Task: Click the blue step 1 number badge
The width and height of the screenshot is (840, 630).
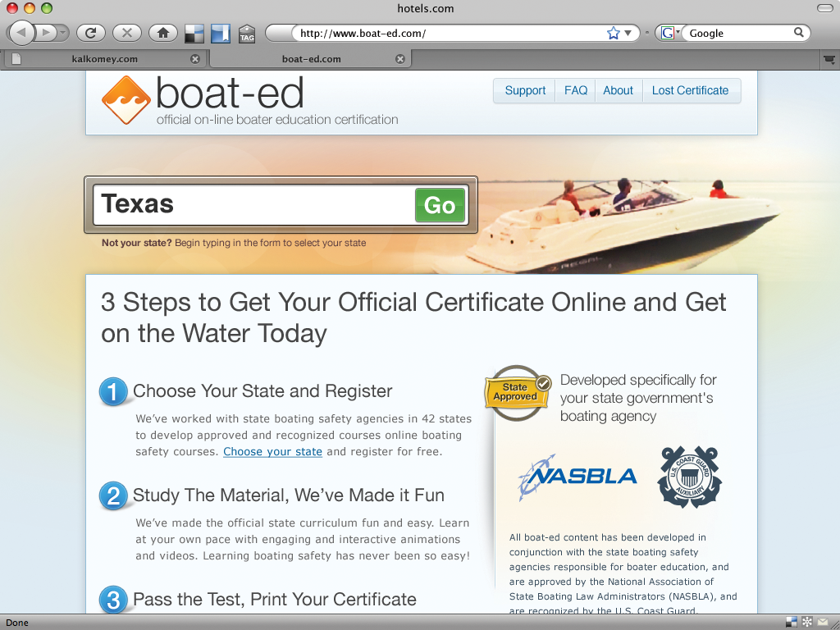Action: [x=113, y=391]
